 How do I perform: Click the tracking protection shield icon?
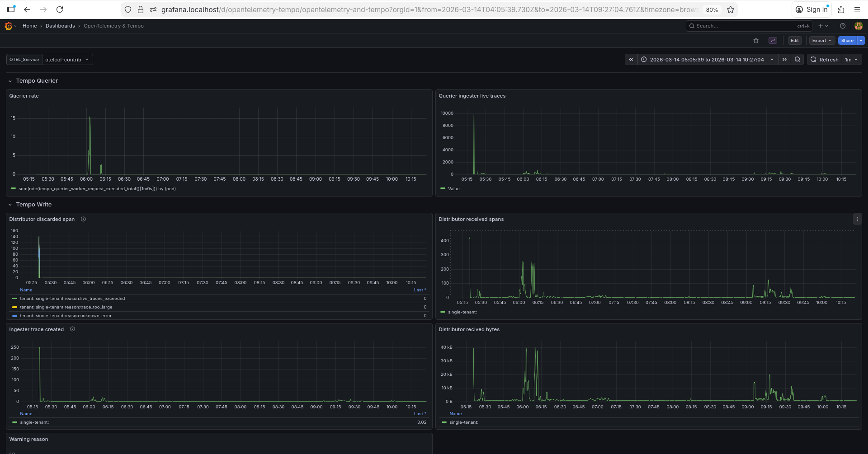pyautogui.click(x=128, y=9)
